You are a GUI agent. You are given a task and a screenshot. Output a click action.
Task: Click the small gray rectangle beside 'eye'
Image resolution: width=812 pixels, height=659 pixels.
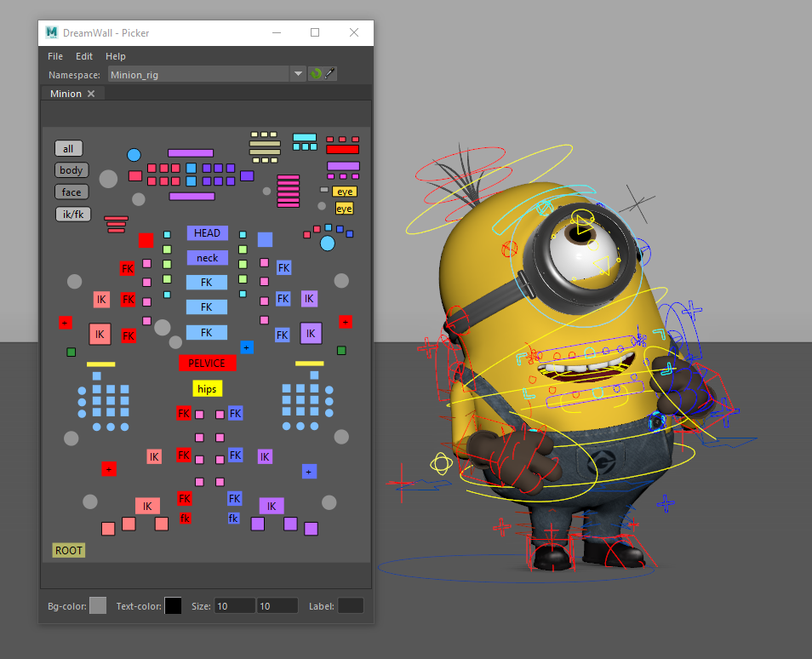323,190
